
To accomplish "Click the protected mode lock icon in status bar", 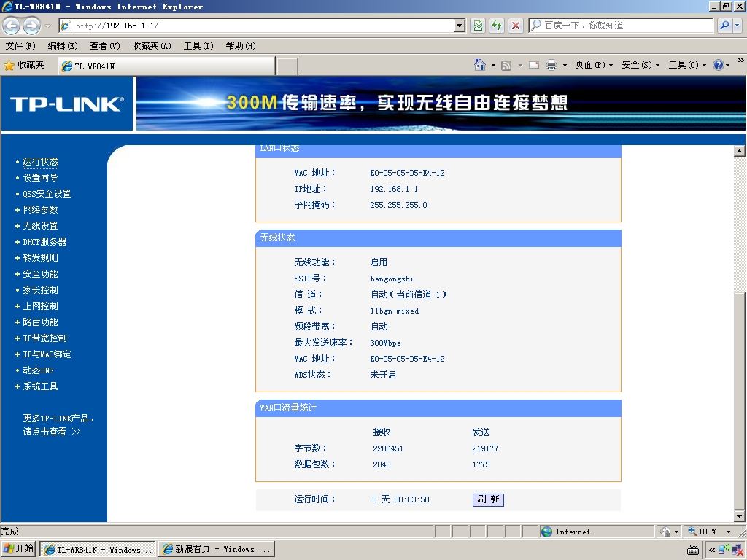I will (x=665, y=532).
